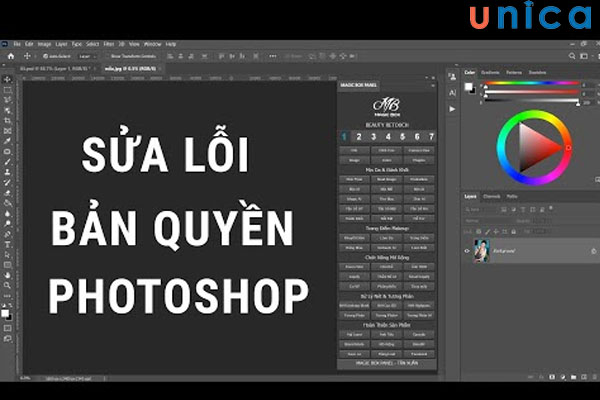This screenshot has width=600, height=400.
Task: Open the layer filter kind dropdown
Action: pyautogui.click(x=480, y=210)
